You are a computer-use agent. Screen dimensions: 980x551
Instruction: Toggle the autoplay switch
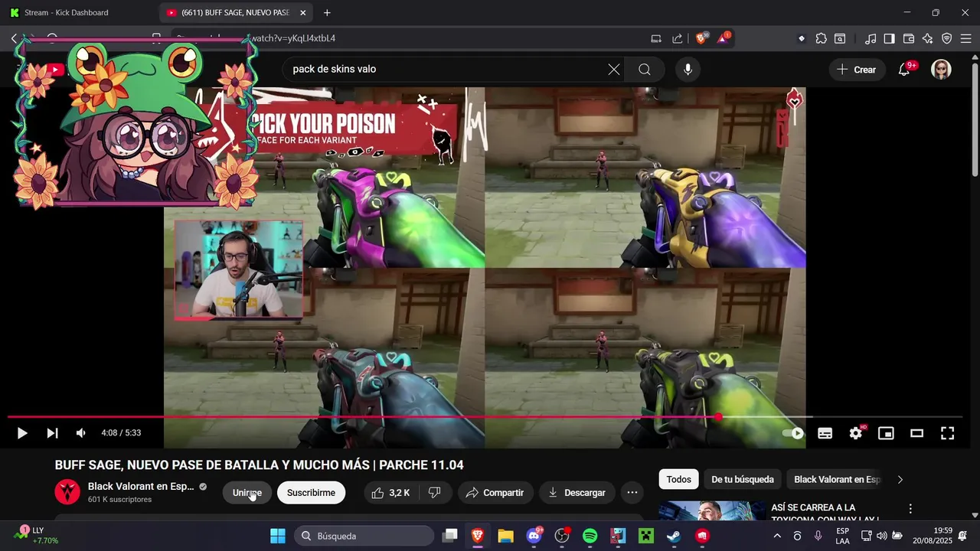[793, 433]
